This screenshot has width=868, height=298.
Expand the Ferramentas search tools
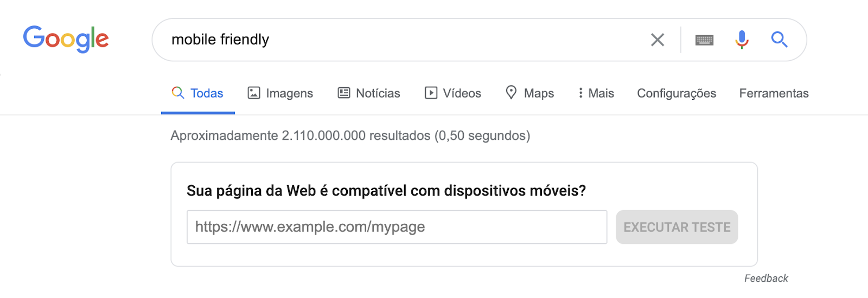tap(774, 93)
